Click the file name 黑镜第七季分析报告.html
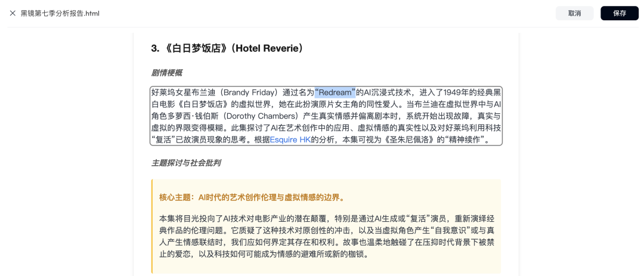Viewport: 644px width, 276px height. click(60, 13)
